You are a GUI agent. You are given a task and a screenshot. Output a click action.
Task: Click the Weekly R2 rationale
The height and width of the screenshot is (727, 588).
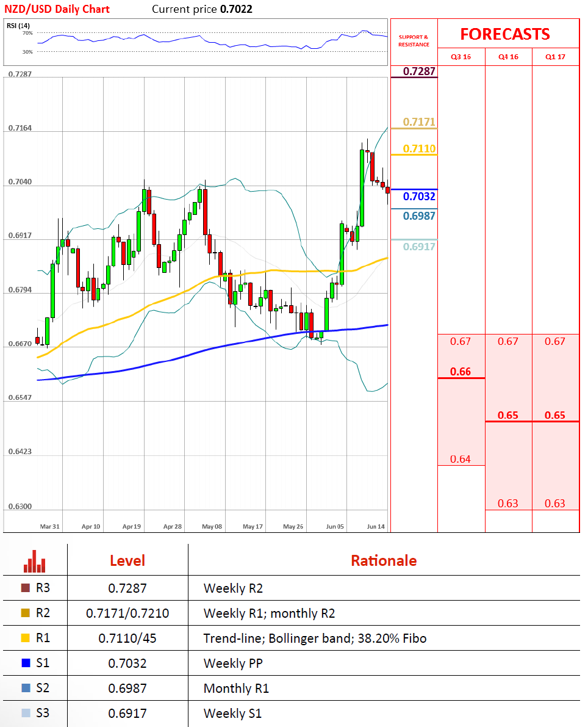click(x=233, y=588)
